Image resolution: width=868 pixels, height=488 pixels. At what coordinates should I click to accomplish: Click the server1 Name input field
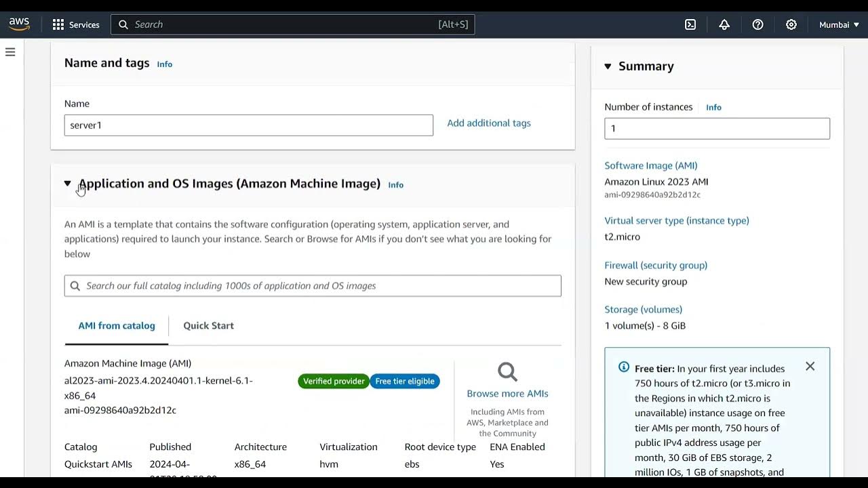click(248, 125)
